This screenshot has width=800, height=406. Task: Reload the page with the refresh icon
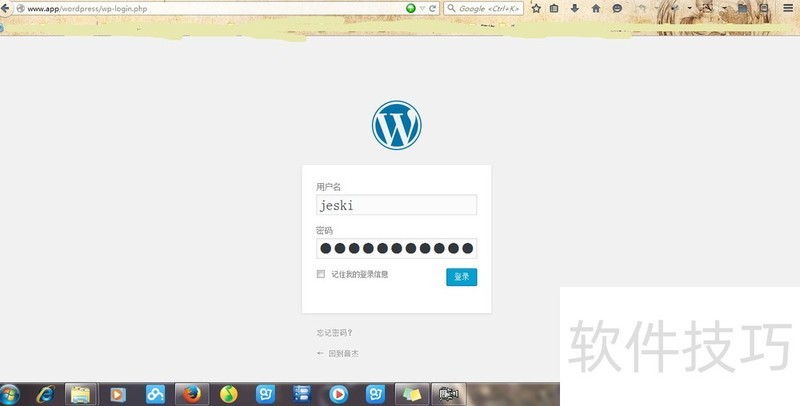[432, 9]
